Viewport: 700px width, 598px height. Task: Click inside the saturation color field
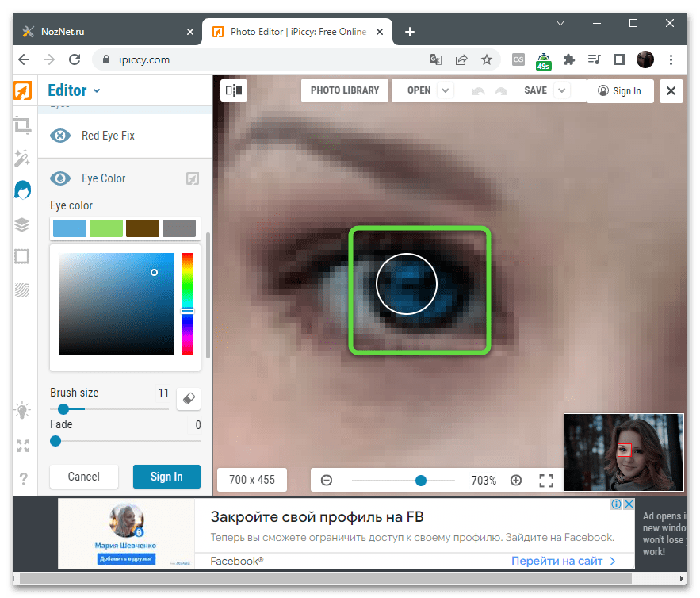[117, 304]
